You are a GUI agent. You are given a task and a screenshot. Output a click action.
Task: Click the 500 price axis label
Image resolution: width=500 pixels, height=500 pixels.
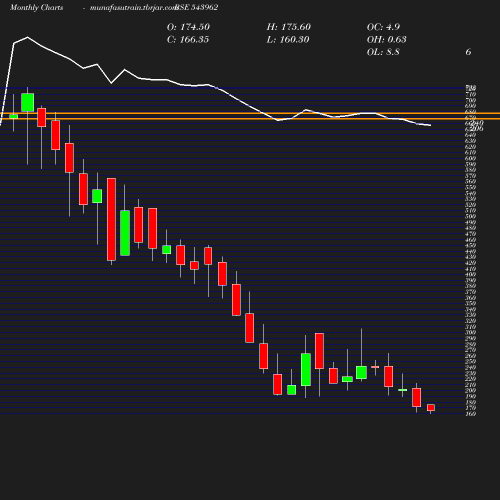point(470,216)
